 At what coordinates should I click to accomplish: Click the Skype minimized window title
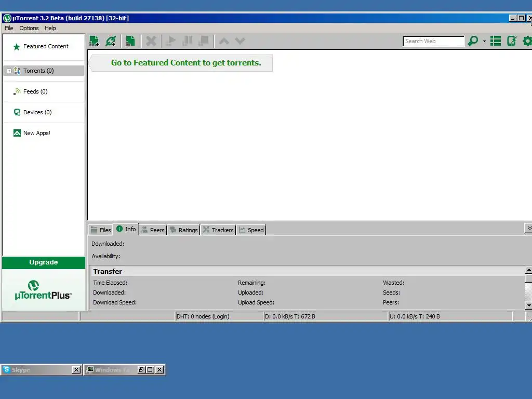tap(21, 370)
